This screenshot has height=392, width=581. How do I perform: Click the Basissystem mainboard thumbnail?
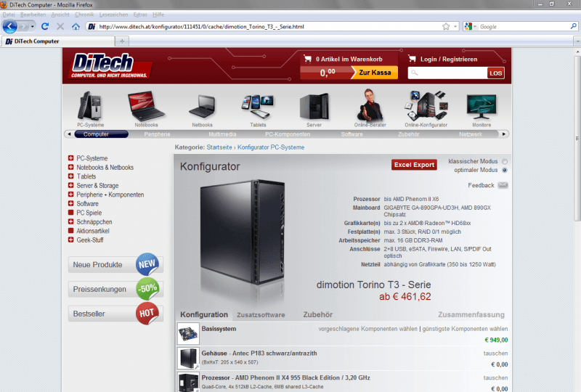click(x=188, y=333)
